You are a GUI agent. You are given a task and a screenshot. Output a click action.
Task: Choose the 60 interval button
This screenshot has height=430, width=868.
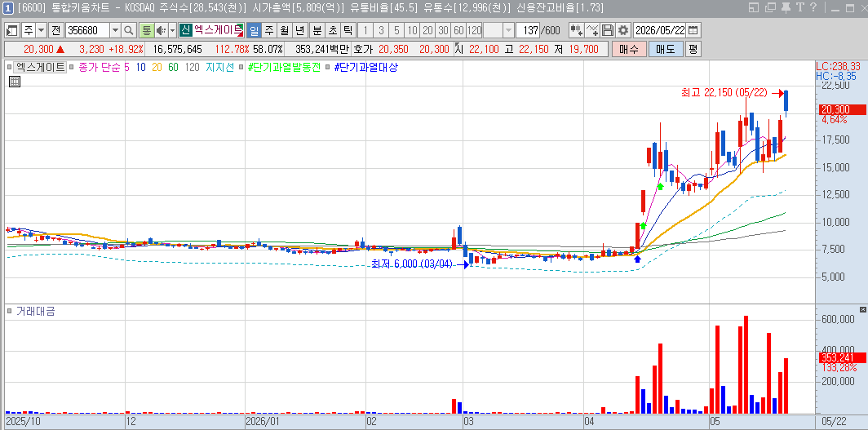(x=458, y=30)
